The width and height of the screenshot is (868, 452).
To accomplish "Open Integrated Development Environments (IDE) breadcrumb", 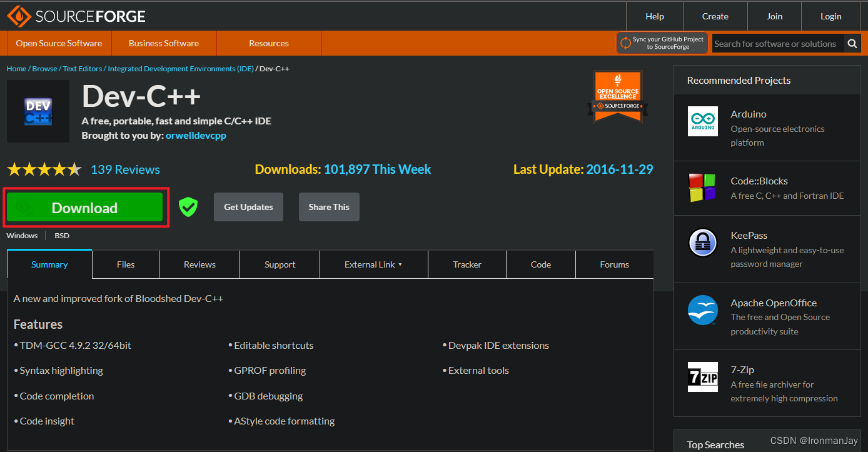I will click(181, 69).
